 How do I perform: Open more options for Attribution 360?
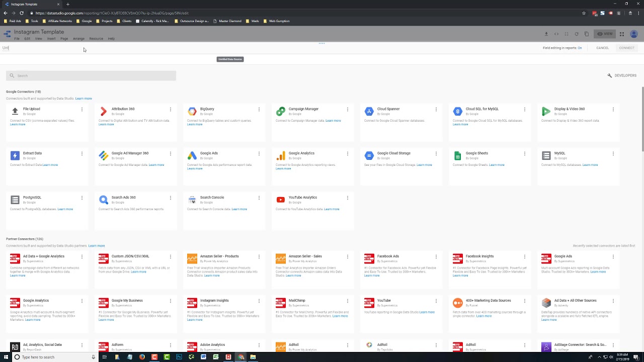[171, 109]
